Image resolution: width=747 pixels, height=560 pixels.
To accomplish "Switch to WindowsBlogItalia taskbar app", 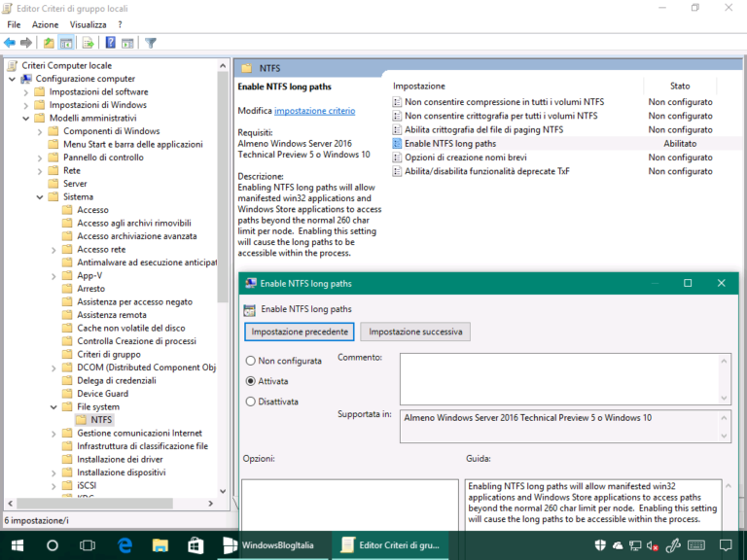I will 272,545.
